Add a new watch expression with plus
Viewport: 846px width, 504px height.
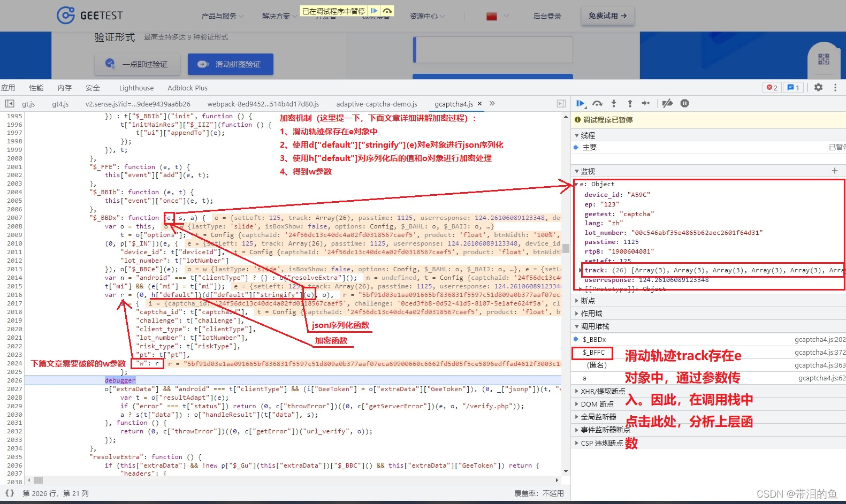pos(834,171)
